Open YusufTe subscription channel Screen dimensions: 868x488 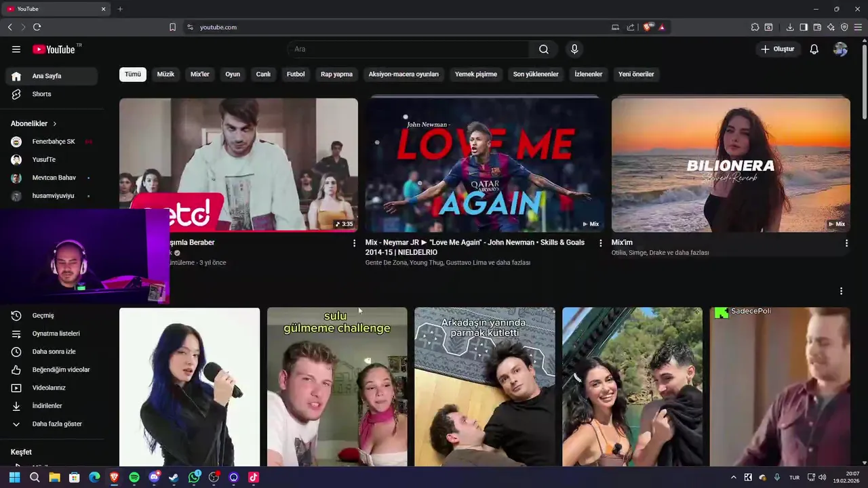click(x=52, y=159)
